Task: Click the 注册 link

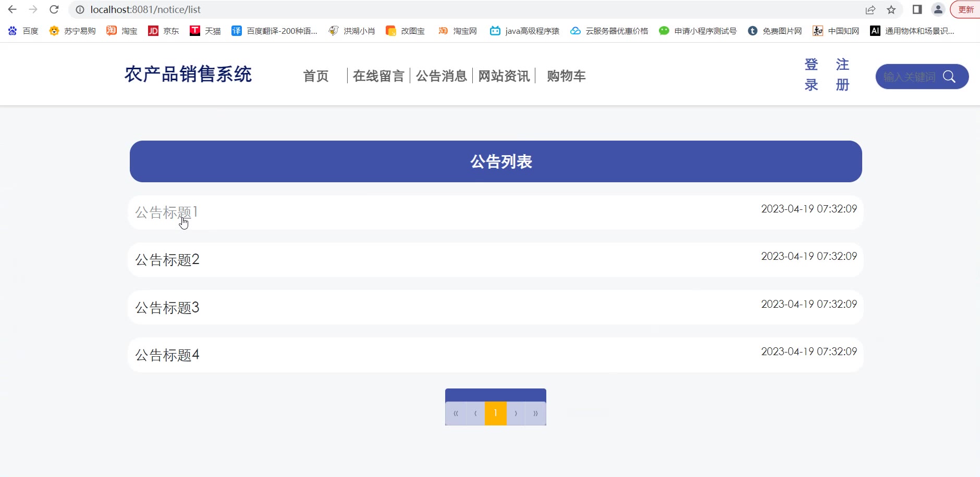Action: [x=842, y=74]
